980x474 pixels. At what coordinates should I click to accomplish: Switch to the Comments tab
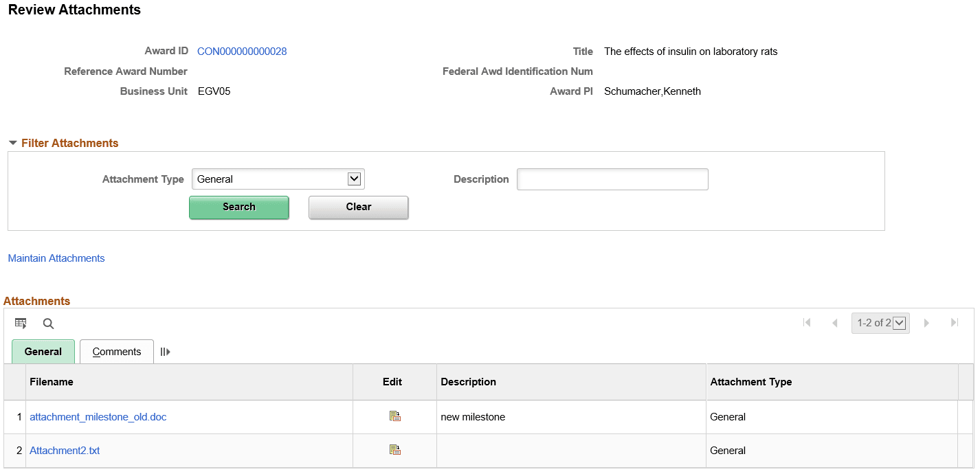pyautogui.click(x=116, y=351)
